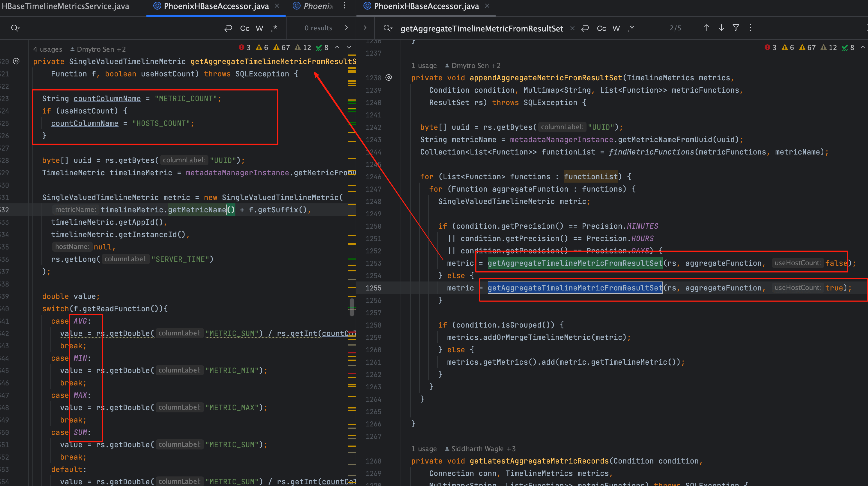Click left empty search input field

point(121,28)
